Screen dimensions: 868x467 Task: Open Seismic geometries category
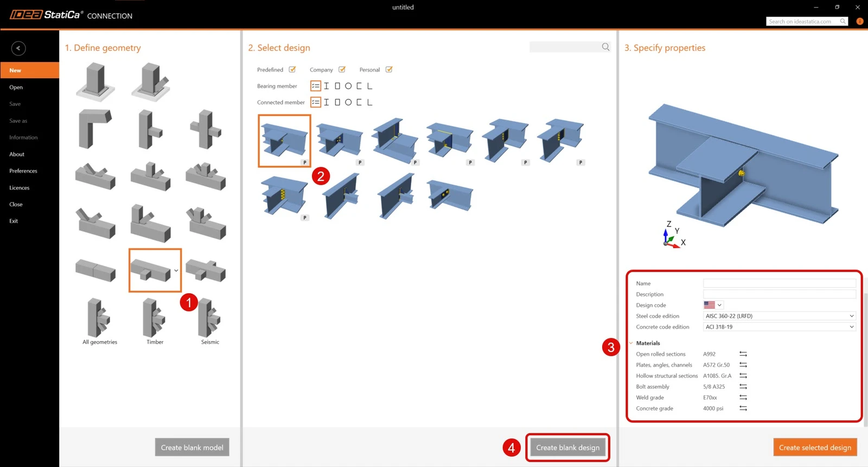[x=210, y=321]
